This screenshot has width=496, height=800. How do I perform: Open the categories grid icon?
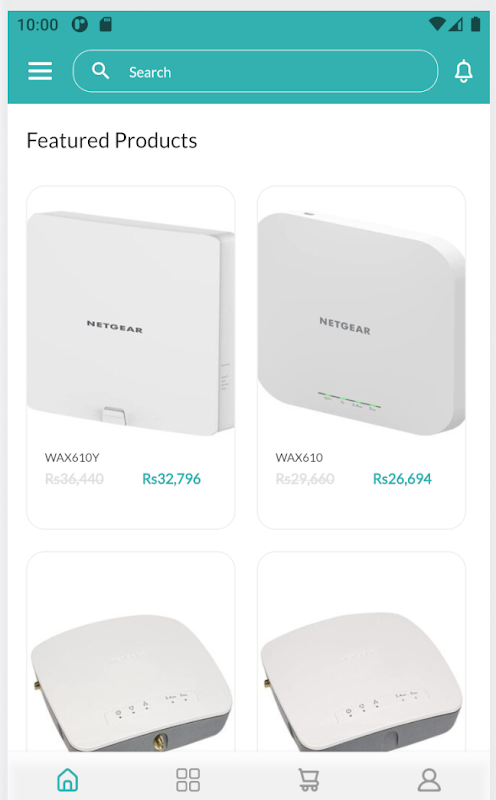(188, 780)
